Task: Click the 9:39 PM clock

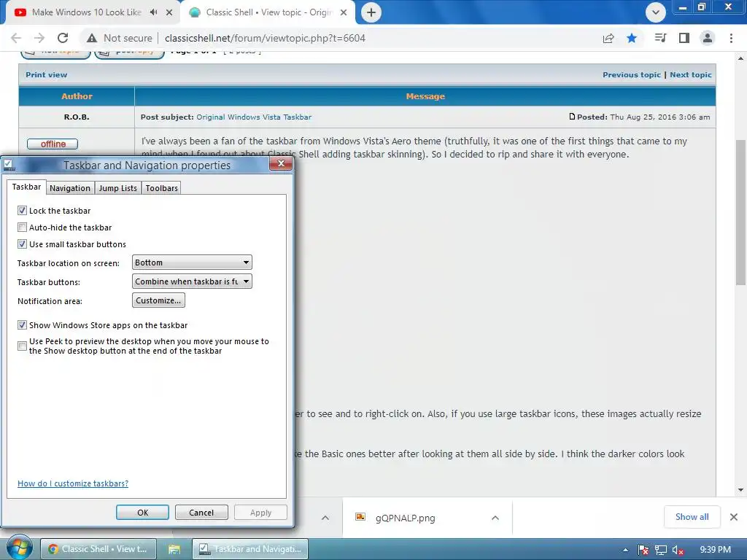Action: 715,550
